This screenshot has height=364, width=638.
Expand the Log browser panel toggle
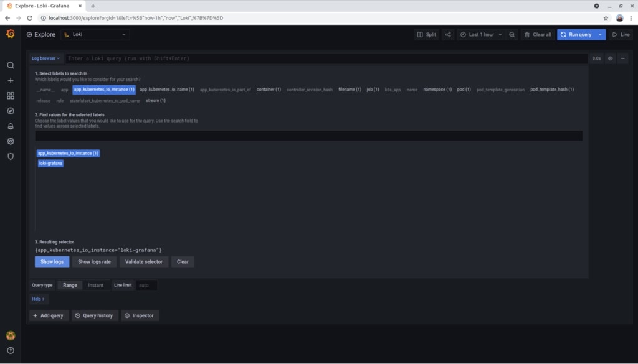(x=46, y=58)
